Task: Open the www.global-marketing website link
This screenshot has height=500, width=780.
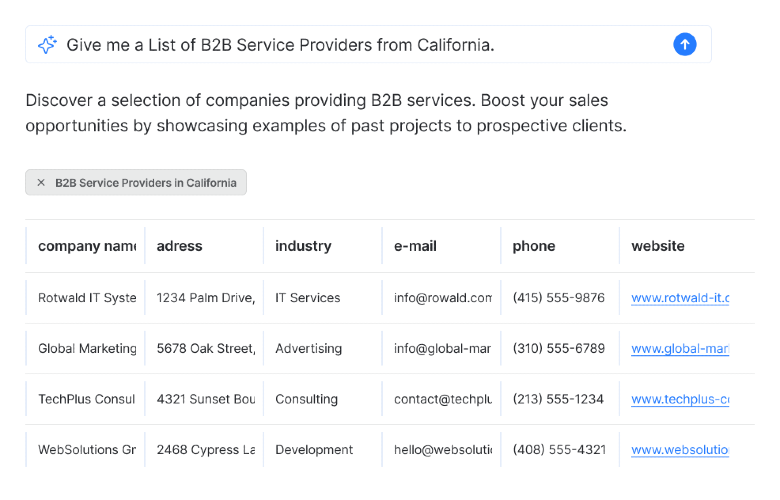Action: [680, 349]
